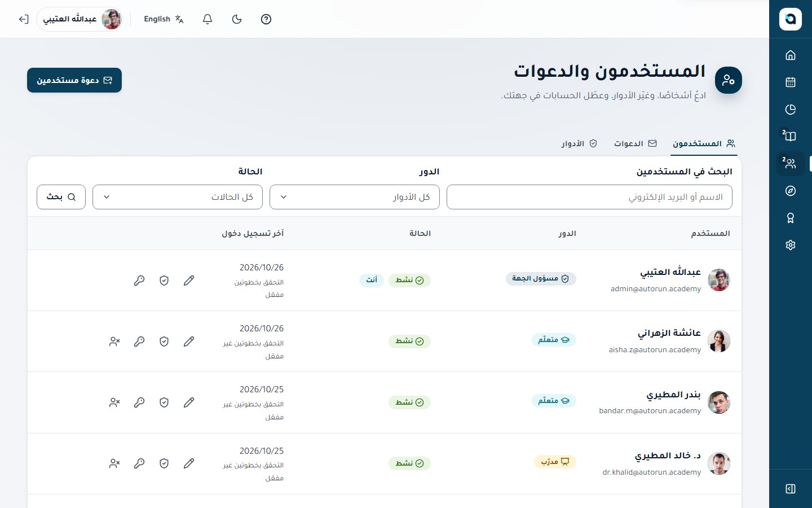Deactivate user بندر المطيري icon
This screenshot has height=508, width=812.
click(114, 402)
